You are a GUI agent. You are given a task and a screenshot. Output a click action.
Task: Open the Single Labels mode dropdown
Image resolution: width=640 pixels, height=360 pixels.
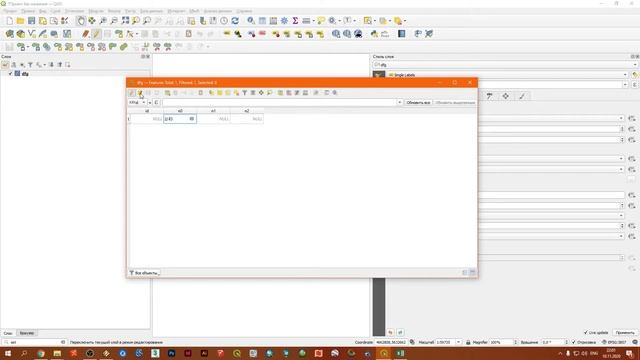point(625,75)
